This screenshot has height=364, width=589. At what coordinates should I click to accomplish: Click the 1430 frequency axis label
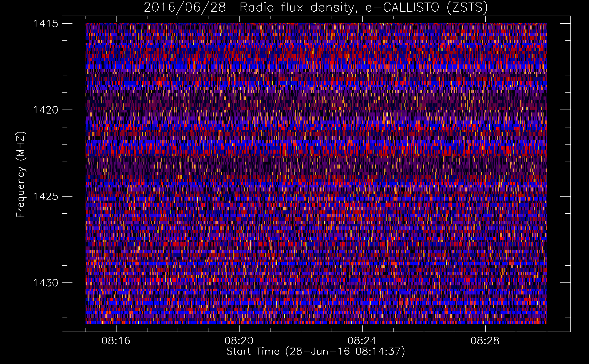(46, 283)
